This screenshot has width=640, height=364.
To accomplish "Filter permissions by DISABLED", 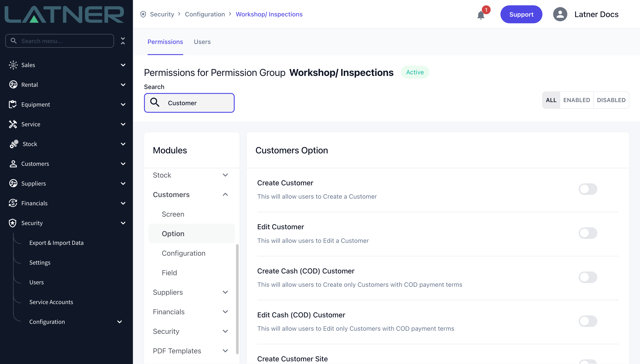I will pyautogui.click(x=611, y=100).
